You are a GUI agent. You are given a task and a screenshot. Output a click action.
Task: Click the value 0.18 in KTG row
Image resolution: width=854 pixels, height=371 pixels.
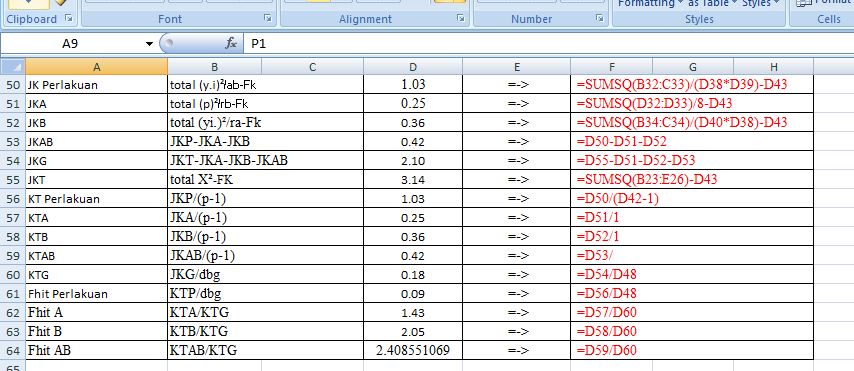click(413, 275)
